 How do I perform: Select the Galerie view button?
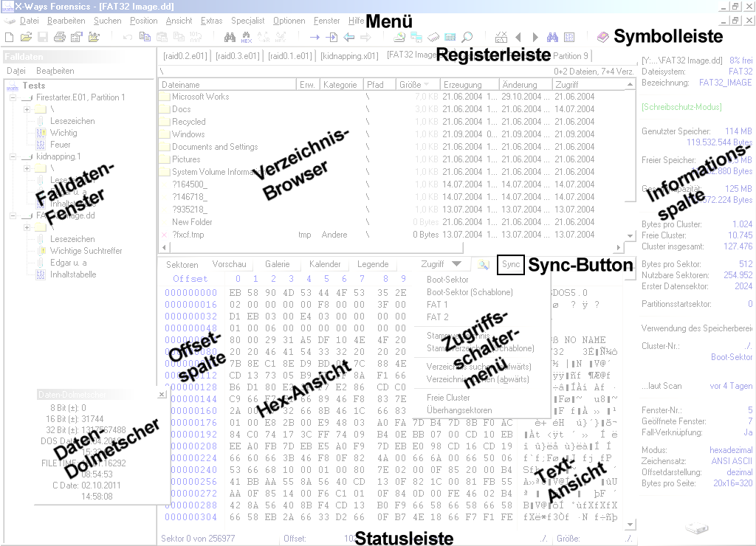[x=278, y=264]
